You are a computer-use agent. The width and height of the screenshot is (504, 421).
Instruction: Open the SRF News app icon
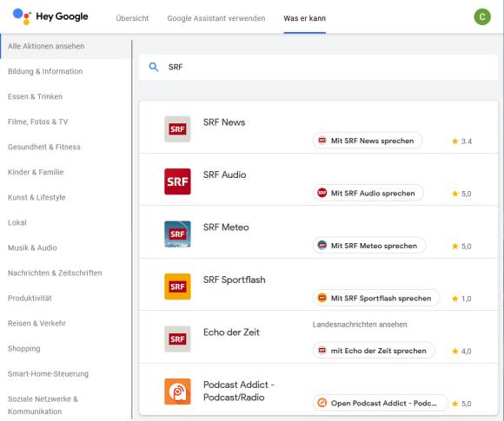(177, 129)
